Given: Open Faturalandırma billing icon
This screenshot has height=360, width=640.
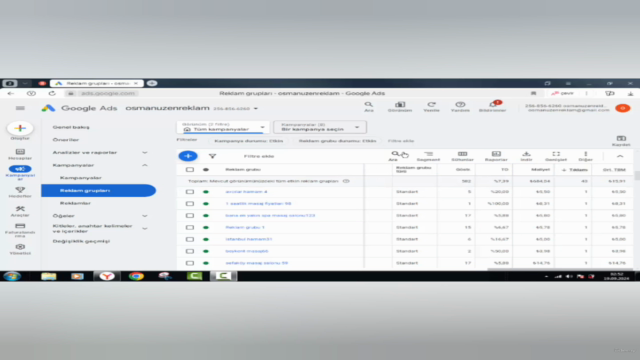Looking at the screenshot, I should tap(20, 226).
